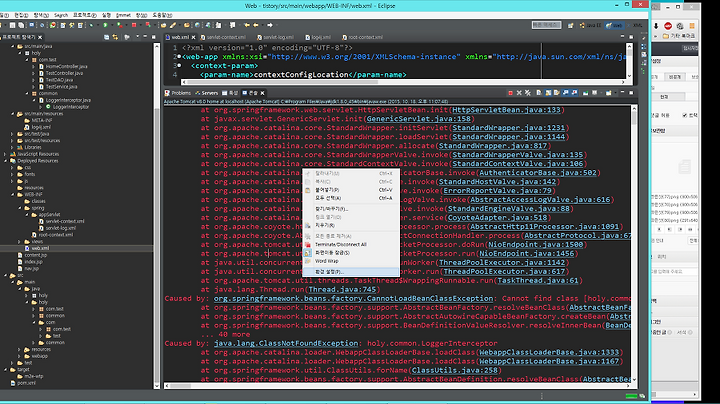Screen dimensions: 720x404
Task: Click the Quick Access search field
Action: (x=546, y=25)
